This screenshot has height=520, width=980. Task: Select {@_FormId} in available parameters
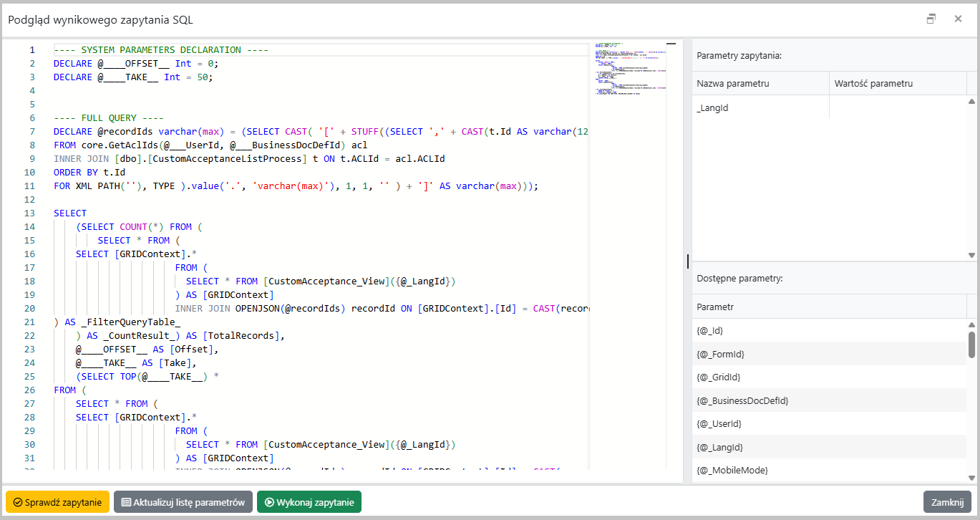point(829,354)
